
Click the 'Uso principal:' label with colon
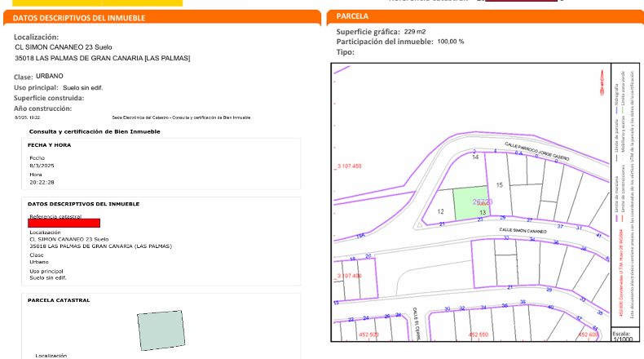click(36, 87)
